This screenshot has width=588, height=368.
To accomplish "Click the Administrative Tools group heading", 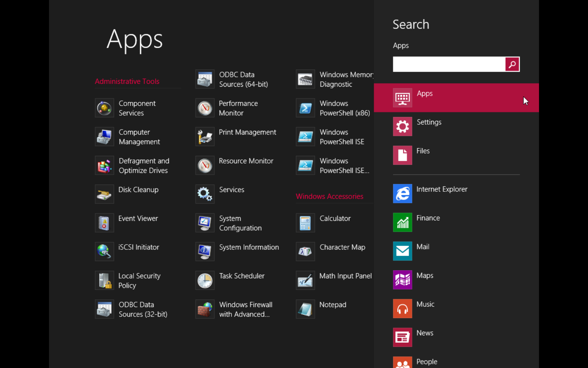I will click(127, 81).
